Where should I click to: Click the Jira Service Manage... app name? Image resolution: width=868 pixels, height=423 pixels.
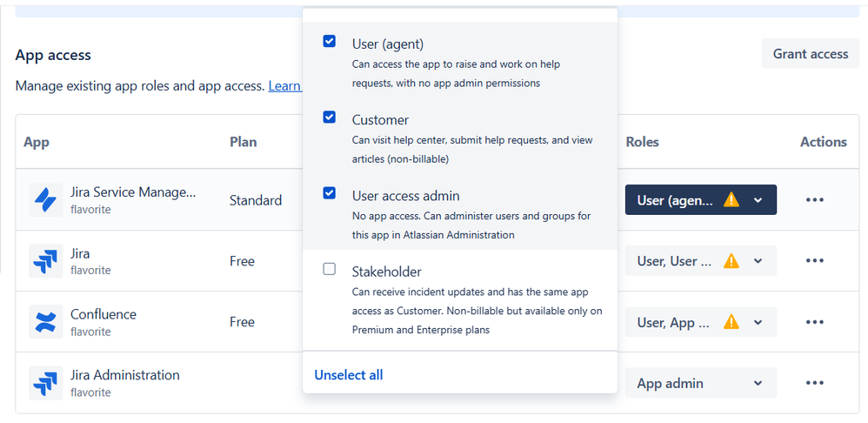coord(133,192)
